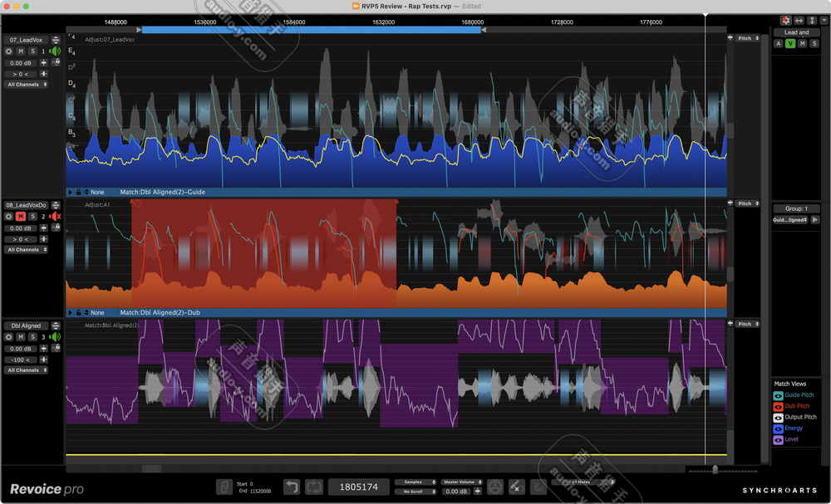
Task: Click the green output speaker icon on Dbl Aligned
Action: coord(55,336)
